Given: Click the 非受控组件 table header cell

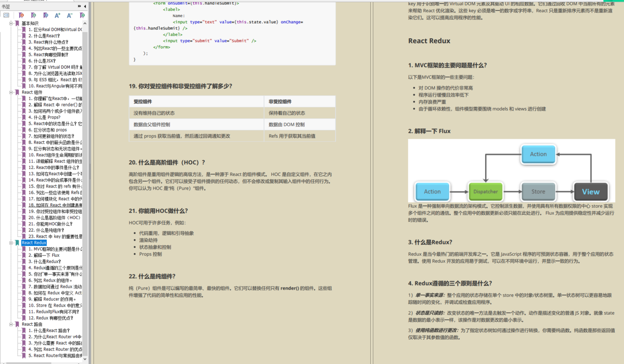Looking at the screenshot, I should coord(299,102).
